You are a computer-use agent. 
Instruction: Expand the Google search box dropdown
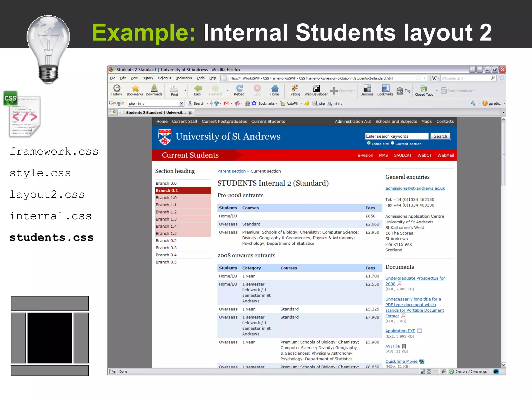click(181, 103)
